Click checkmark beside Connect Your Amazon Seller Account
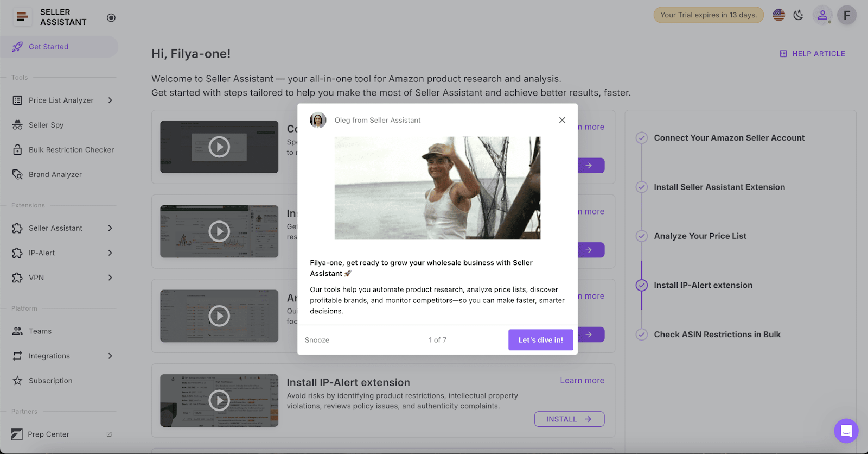Image resolution: width=868 pixels, height=454 pixels. 642,138
